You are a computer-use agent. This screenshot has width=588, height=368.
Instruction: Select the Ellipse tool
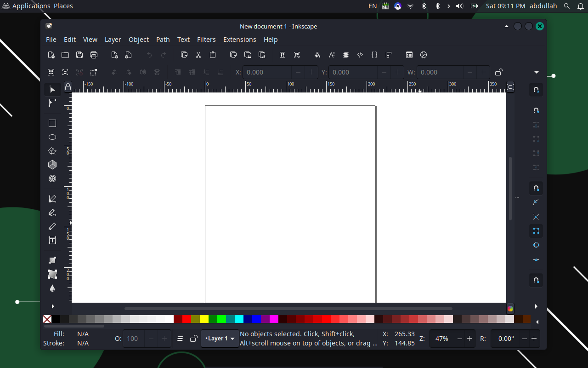click(x=52, y=137)
